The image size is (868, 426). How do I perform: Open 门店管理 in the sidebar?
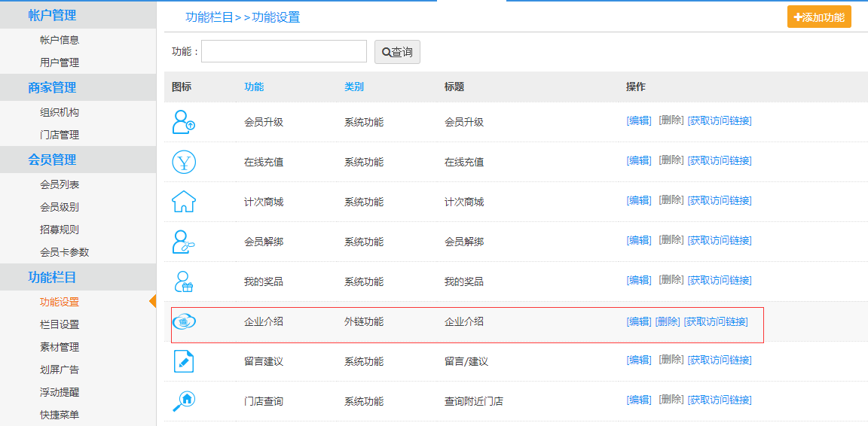(60, 135)
